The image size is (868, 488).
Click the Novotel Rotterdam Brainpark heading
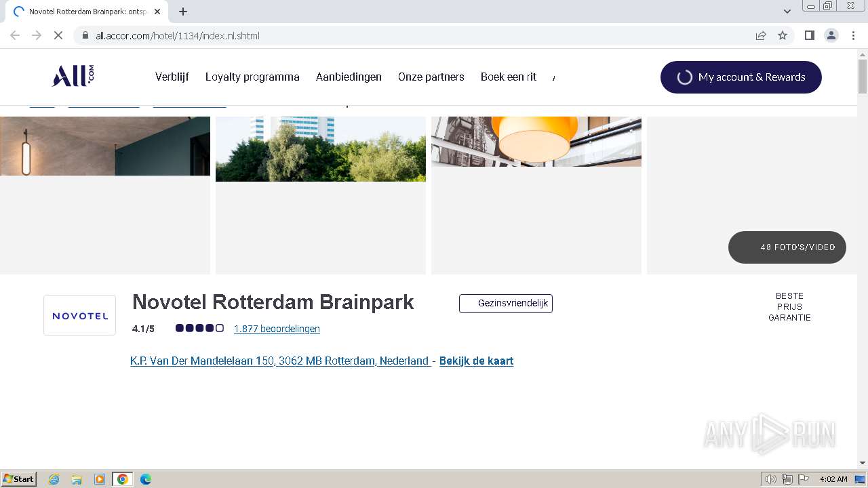click(273, 302)
